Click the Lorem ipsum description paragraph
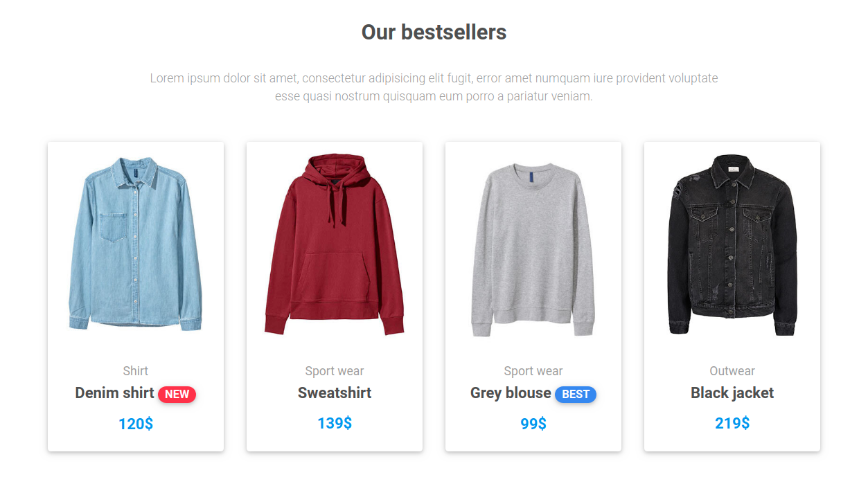Image resolution: width=868 pixels, height=486 pixels. tap(434, 87)
